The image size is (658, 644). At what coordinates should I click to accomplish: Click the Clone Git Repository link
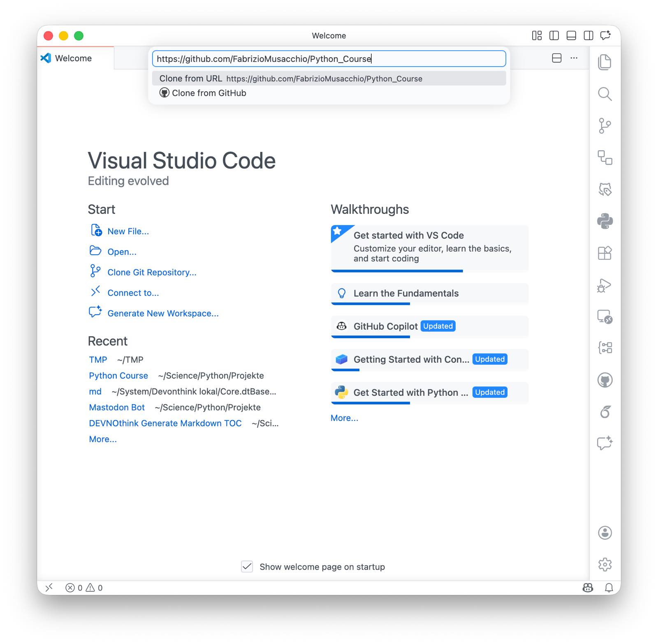[152, 272]
